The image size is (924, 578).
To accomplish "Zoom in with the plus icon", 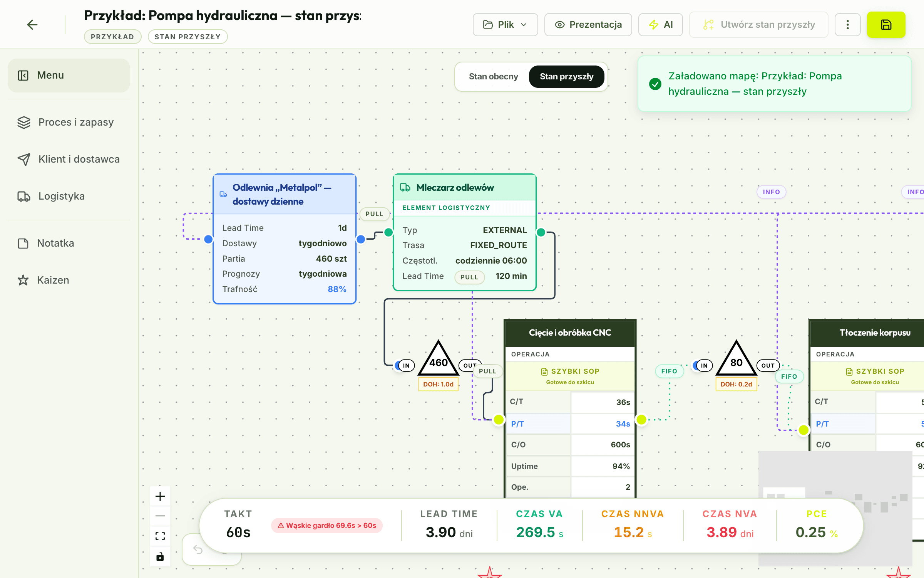I will (x=160, y=496).
